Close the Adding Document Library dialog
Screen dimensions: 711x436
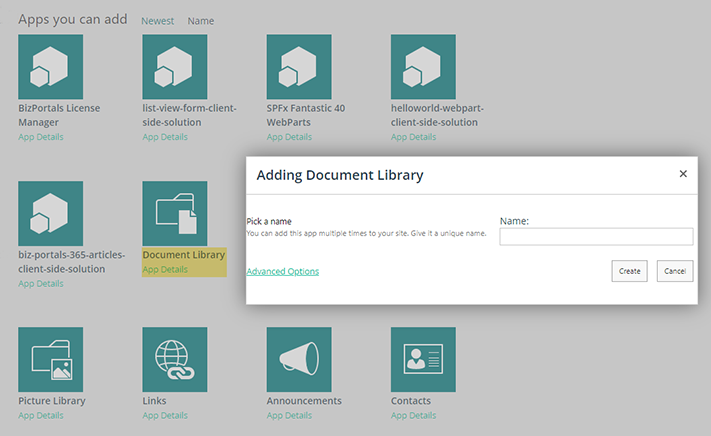click(683, 174)
